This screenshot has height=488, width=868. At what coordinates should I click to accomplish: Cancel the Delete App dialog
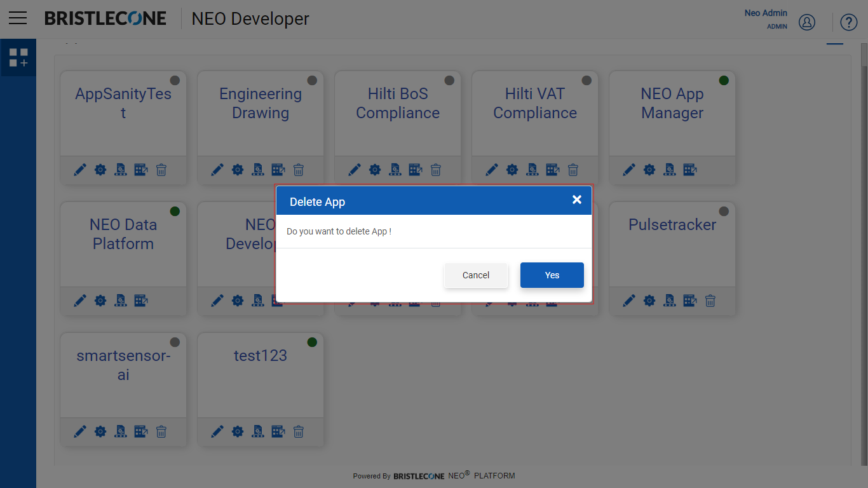(476, 275)
